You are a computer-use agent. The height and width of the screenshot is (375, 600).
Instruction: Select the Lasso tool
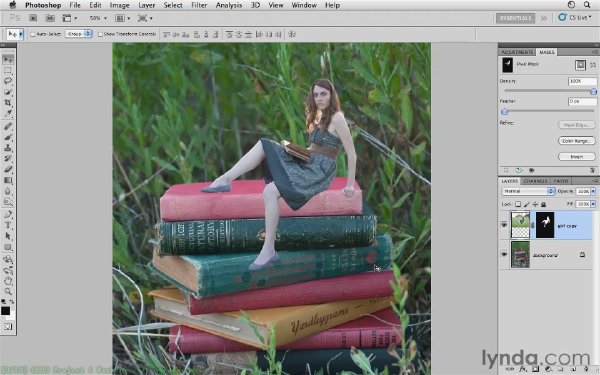point(8,81)
